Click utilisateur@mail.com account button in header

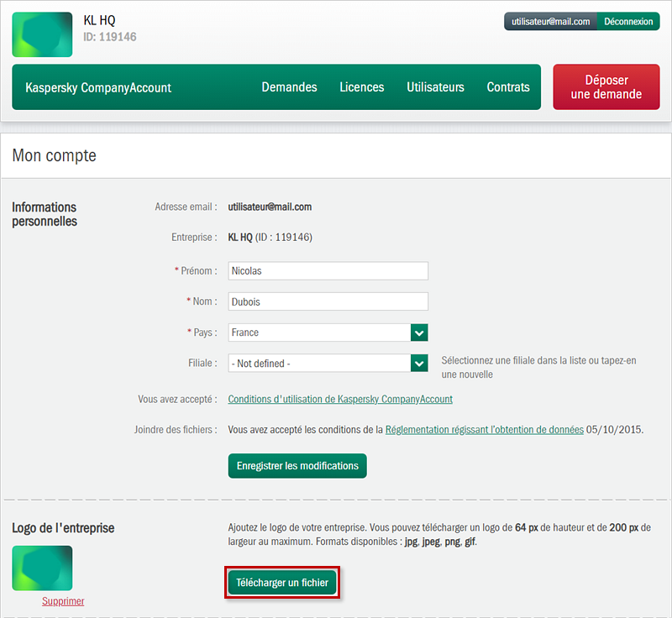(551, 22)
